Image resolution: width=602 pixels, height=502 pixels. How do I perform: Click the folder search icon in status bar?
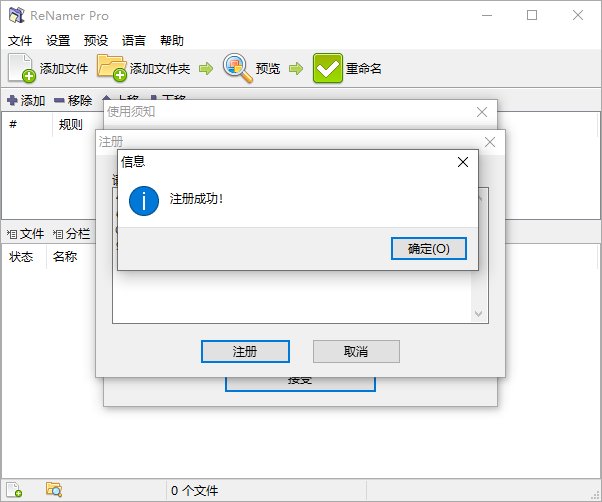(x=54, y=490)
